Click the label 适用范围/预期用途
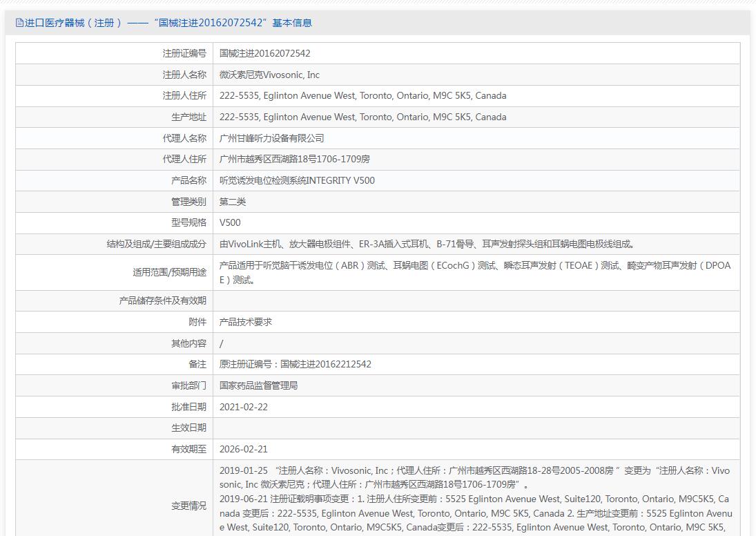The image size is (756, 536). [x=169, y=273]
